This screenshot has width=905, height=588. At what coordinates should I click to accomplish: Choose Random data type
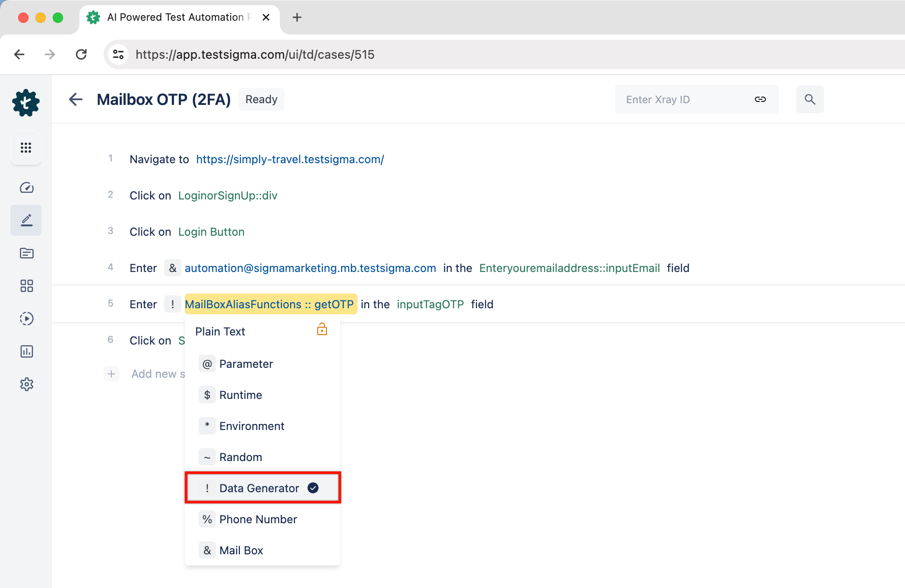[263, 457]
